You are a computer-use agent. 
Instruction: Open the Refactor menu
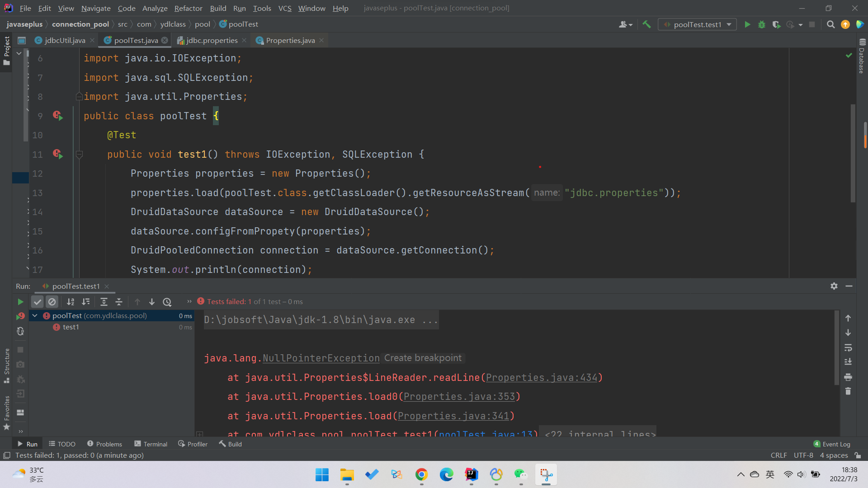pos(188,8)
